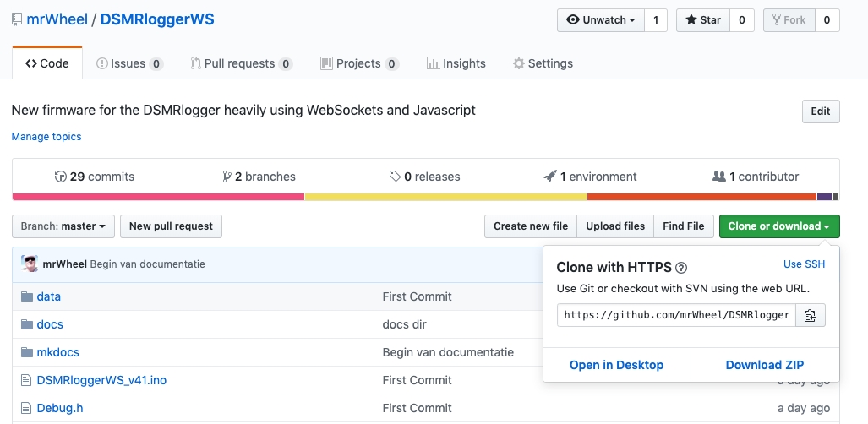Click the mrWheel avatar in commit row

(x=30, y=264)
